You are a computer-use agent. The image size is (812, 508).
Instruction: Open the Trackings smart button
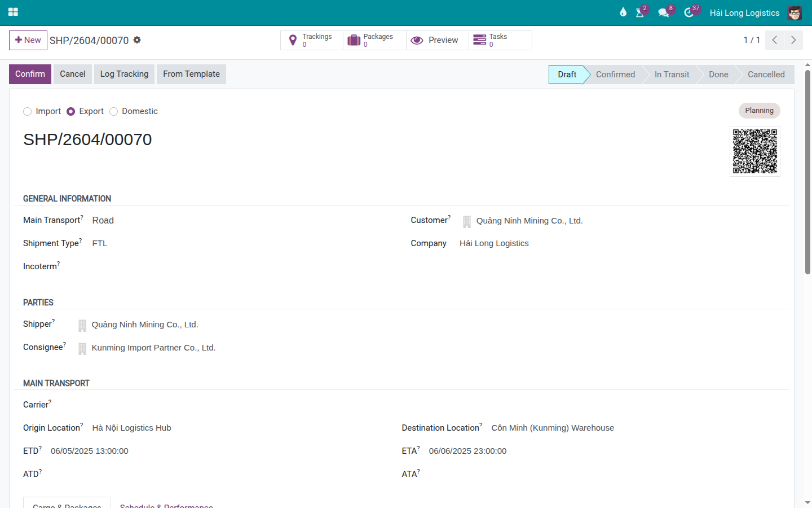click(x=312, y=40)
